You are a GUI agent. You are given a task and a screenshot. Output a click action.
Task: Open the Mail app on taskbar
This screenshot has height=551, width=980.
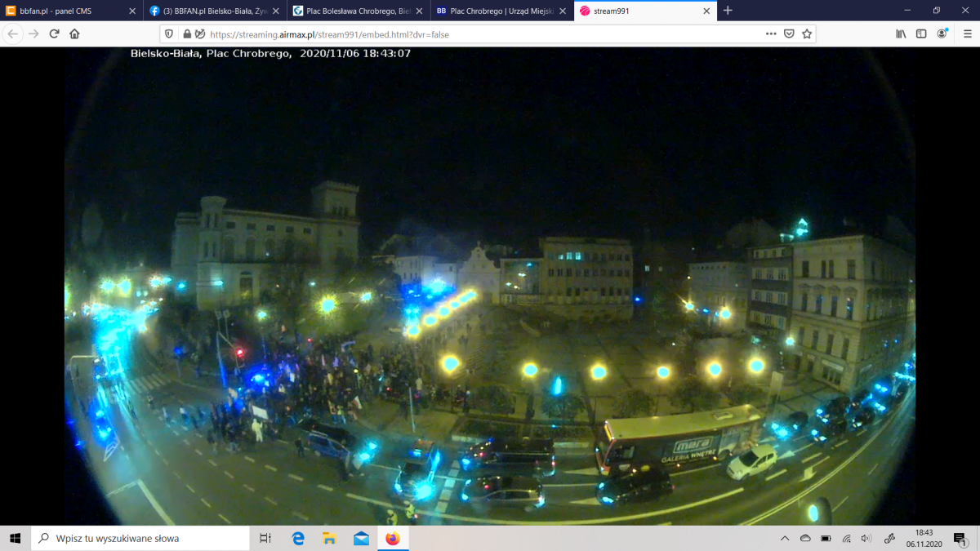click(x=361, y=539)
